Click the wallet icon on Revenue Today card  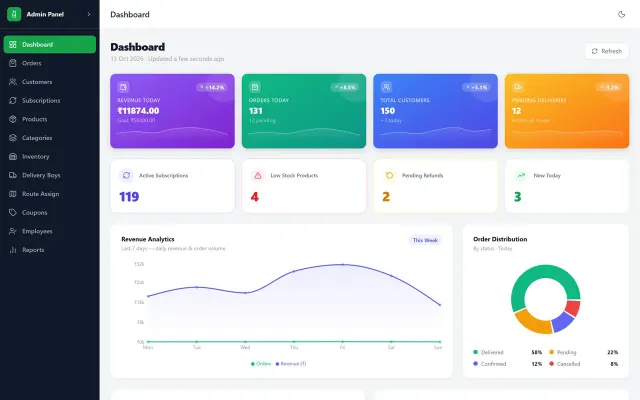pyautogui.click(x=123, y=87)
